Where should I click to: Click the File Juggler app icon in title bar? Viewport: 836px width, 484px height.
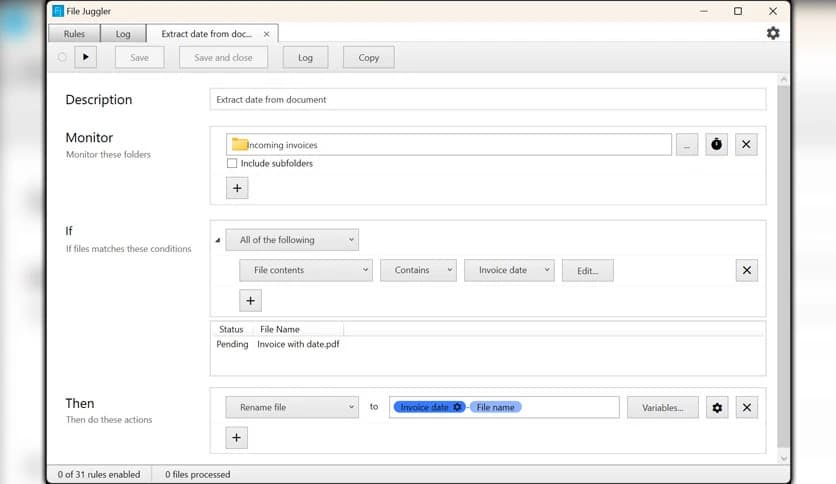58,11
